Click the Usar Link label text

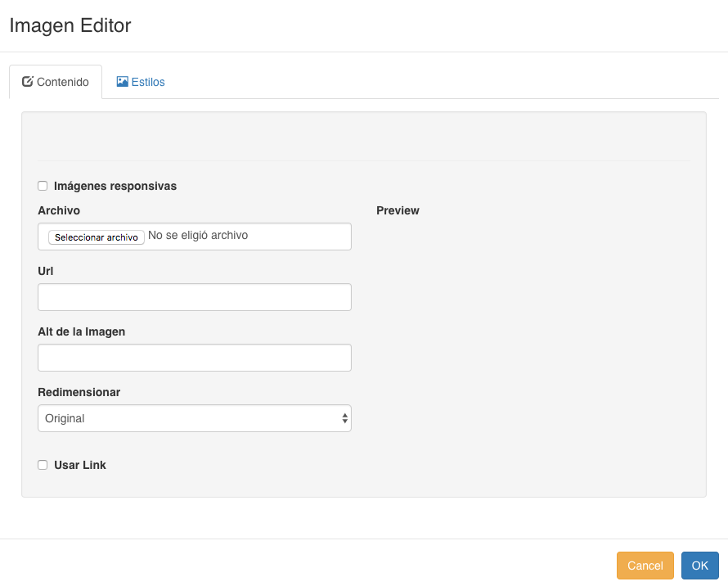pyautogui.click(x=80, y=465)
